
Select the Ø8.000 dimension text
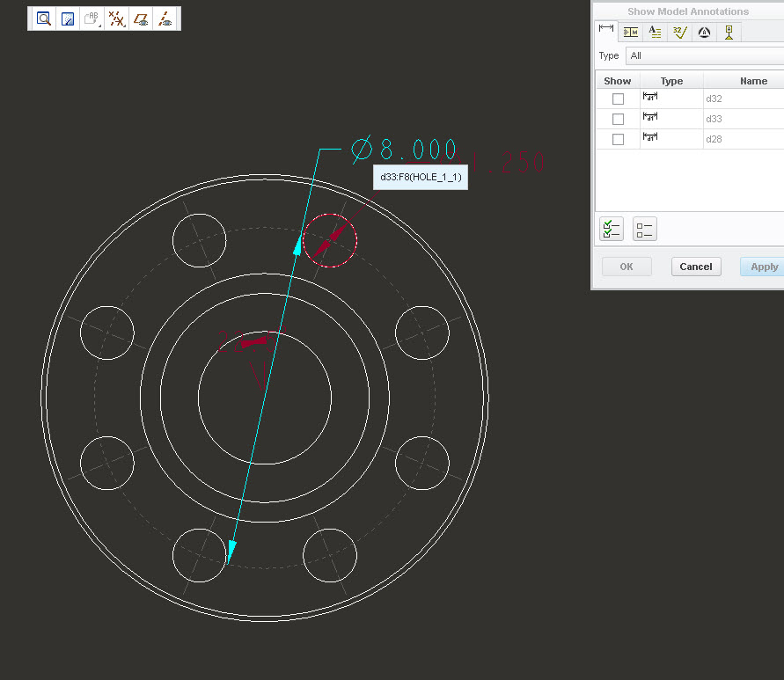[x=404, y=150]
